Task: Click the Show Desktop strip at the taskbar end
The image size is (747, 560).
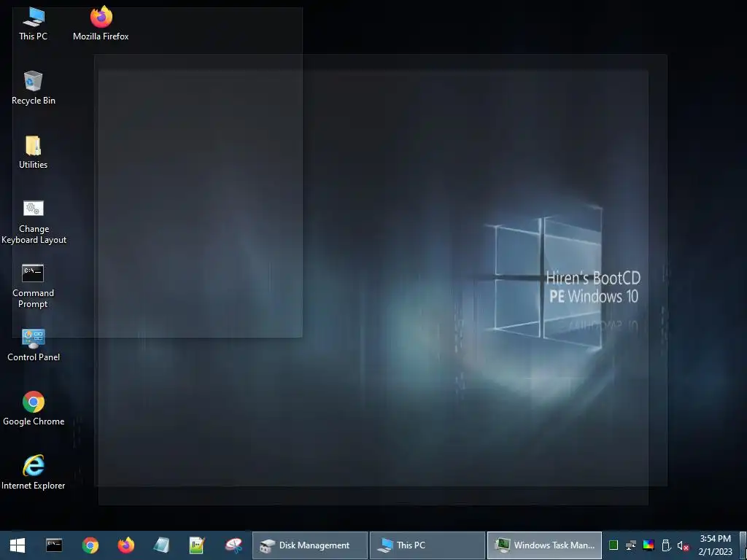Action: click(743, 545)
